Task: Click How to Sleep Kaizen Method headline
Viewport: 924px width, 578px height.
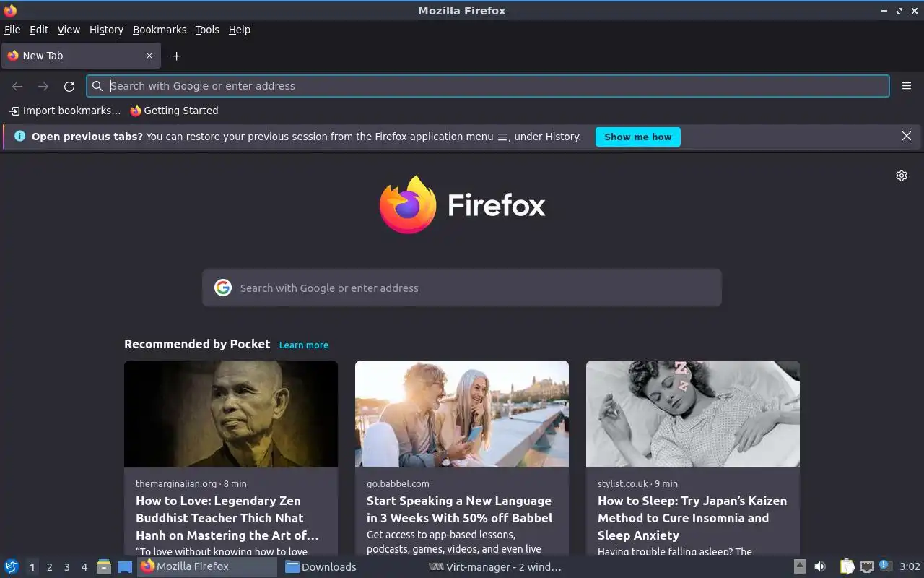Action: (x=692, y=518)
